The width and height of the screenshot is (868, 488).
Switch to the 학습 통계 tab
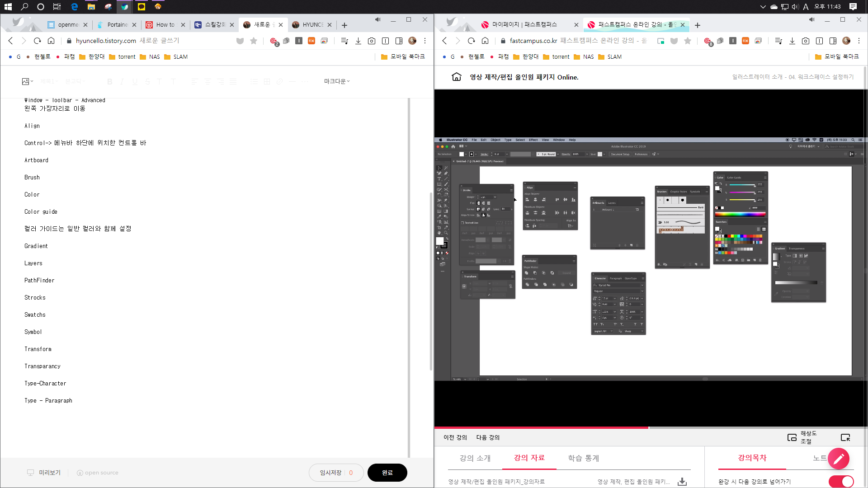pos(583,458)
